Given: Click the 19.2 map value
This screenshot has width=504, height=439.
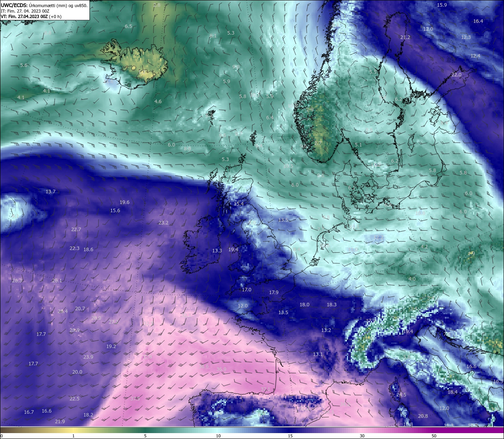Looking at the screenshot, I should [111, 346].
